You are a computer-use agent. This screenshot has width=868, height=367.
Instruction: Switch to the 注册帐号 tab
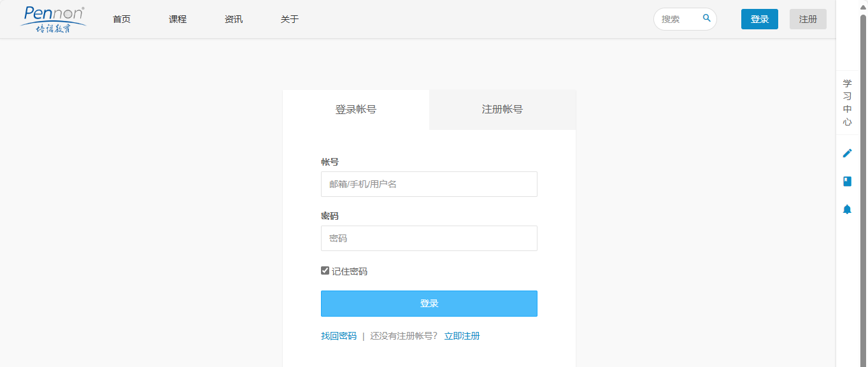(502, 110)
